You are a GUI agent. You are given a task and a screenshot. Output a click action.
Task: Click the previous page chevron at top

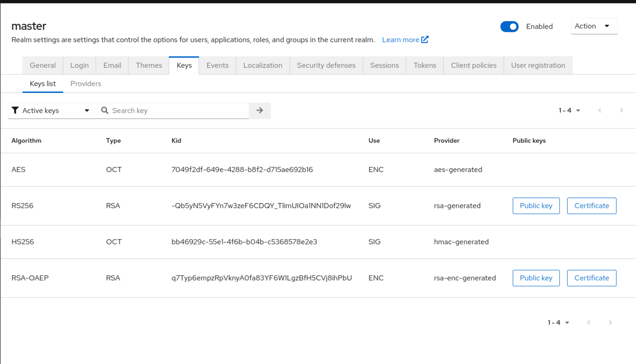[599, 110]
